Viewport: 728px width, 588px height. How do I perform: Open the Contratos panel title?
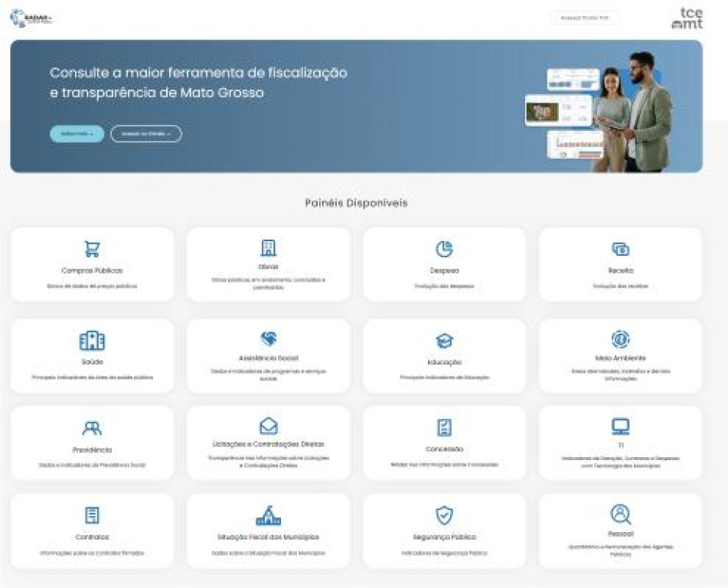point(92,537)
